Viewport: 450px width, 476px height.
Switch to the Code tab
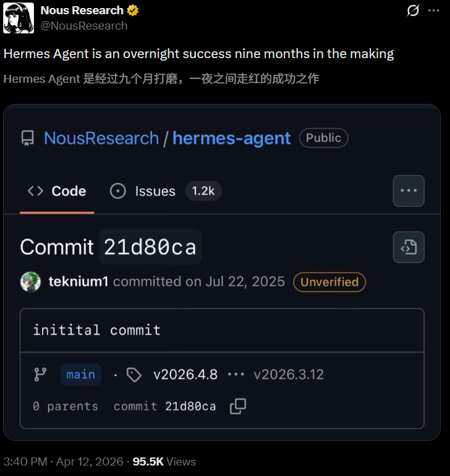click(57, 191)
